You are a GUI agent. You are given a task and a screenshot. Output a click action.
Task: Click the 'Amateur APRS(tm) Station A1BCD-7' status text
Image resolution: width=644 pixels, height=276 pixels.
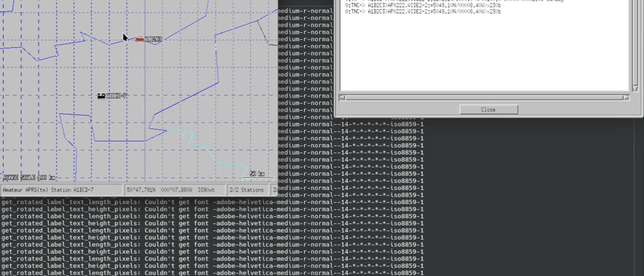[48, 190]
